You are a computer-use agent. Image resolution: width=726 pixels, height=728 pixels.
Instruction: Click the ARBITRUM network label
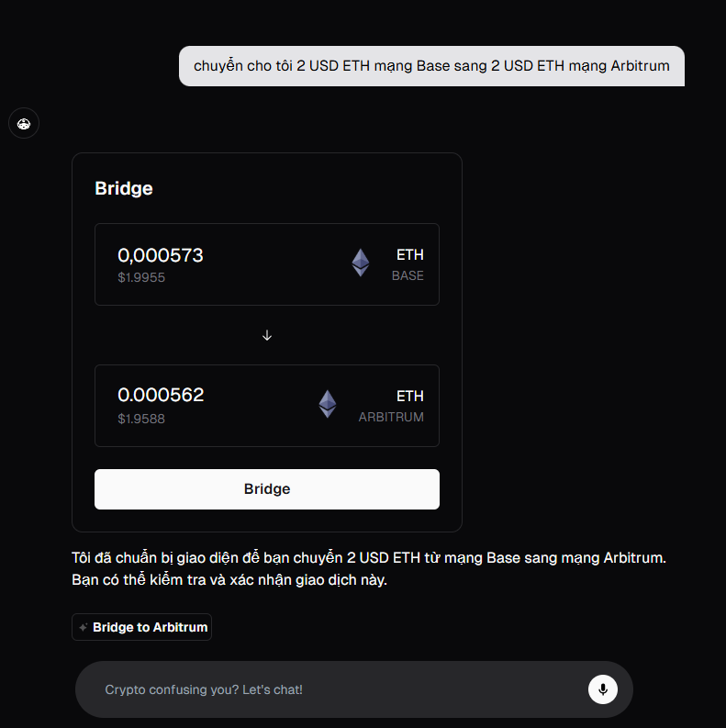click(x=391, y=417)
